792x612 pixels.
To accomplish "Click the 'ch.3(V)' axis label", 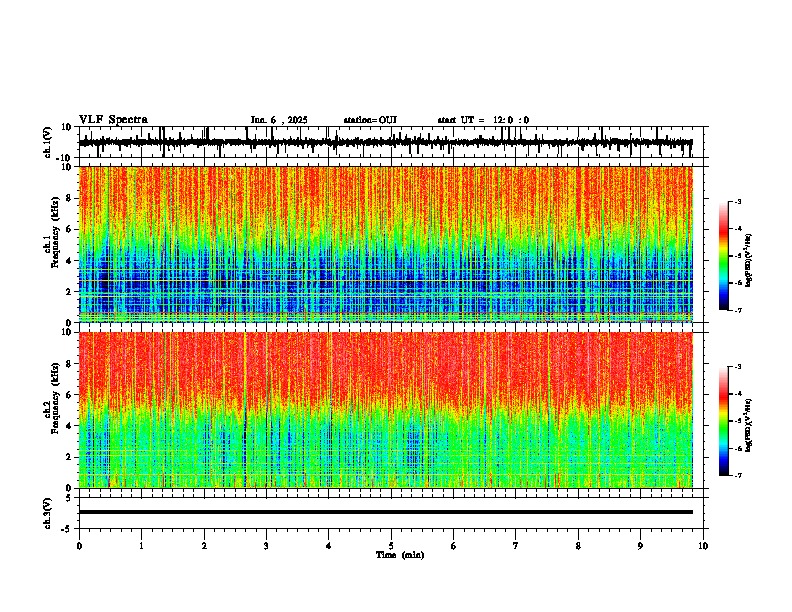I will [x=48, y=513].
